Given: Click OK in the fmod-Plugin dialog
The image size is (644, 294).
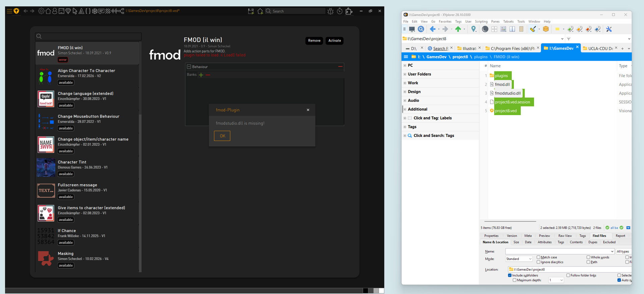Looking at the screenshot, I should pyautogui.click(x=222, y=136).
